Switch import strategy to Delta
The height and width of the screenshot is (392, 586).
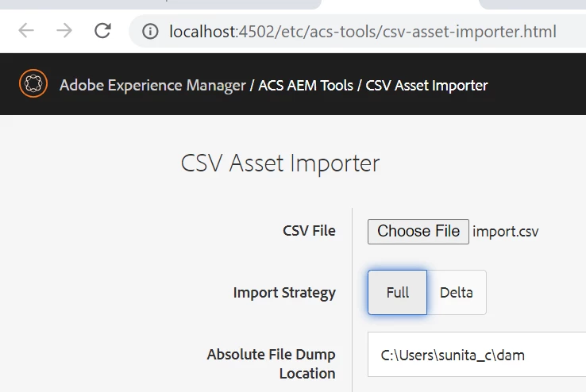(x=456, y=292)
